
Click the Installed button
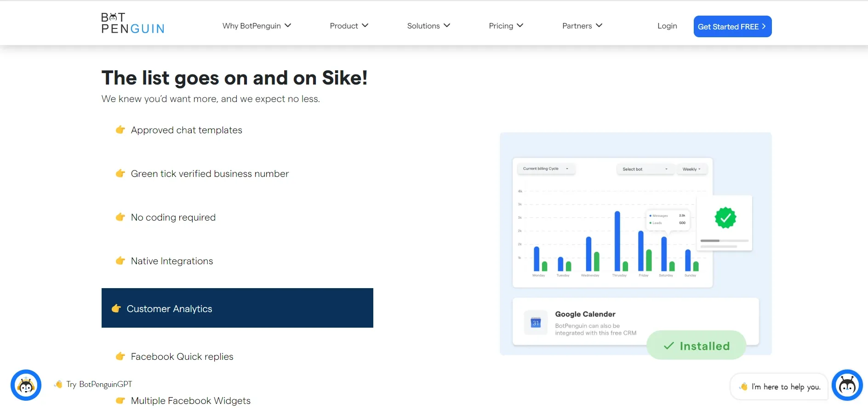pos(696,346)
